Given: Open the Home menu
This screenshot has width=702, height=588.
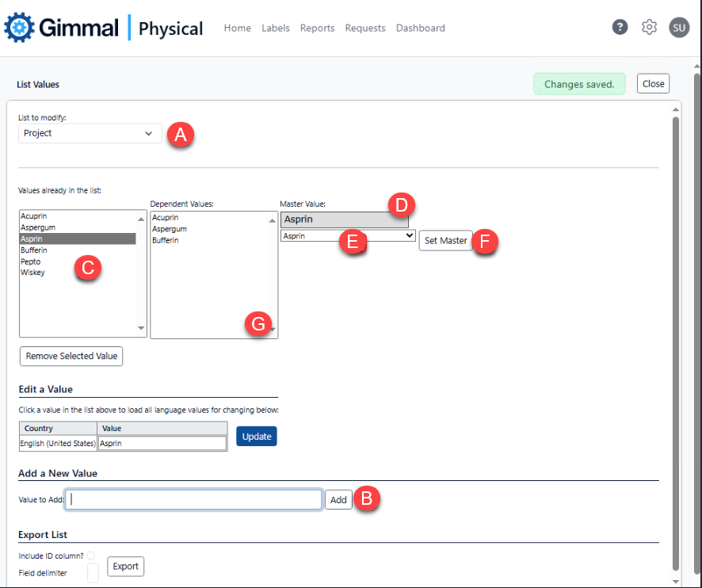Looking at the screenshot, I should coord(237,28).
